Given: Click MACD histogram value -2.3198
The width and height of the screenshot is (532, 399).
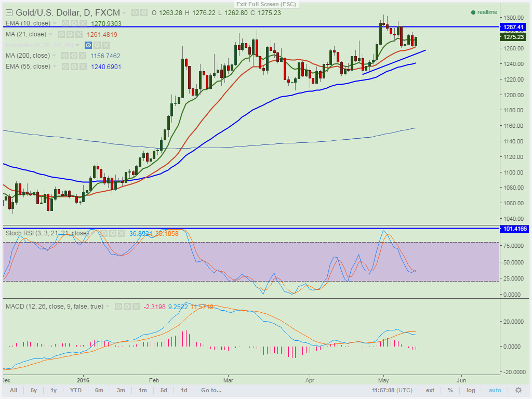Looking at the screenshot, I should (155, 307).
